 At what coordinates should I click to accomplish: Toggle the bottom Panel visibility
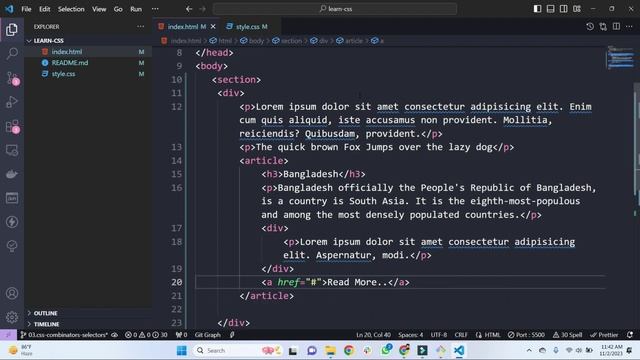551,9
